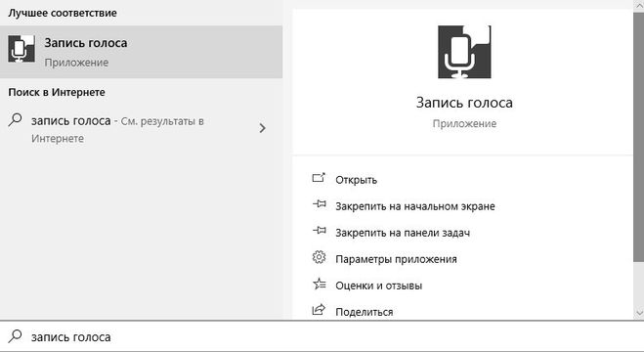
Task: Click the pin icon for панели задач
Action: tap(320, 231)
